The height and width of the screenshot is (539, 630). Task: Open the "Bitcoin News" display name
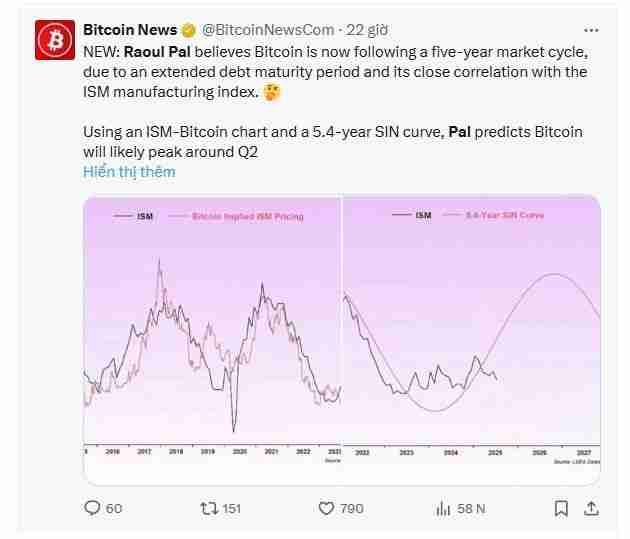(x=130, y=30)
